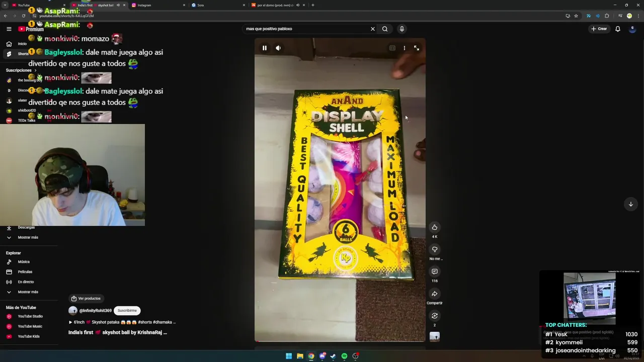The height and width of the screenshot is (362, 644).
Task: Enter fullscreen for the Shorts player
Action: point(417,48)
